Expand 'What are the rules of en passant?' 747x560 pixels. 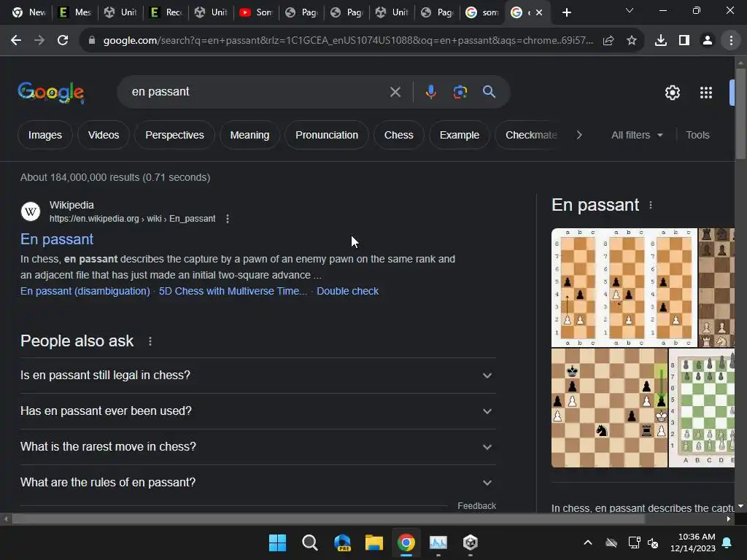click(258, 483)
